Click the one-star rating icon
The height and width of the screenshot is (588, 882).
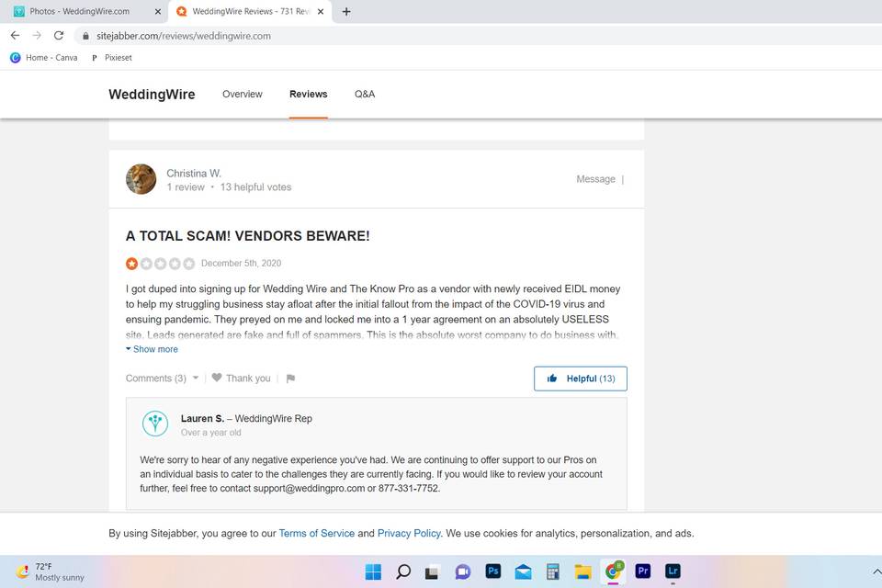(131, 264)
